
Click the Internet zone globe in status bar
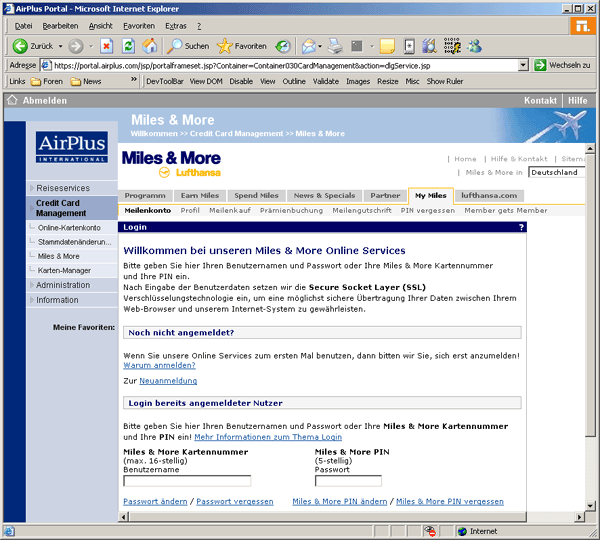coord(462,531)
